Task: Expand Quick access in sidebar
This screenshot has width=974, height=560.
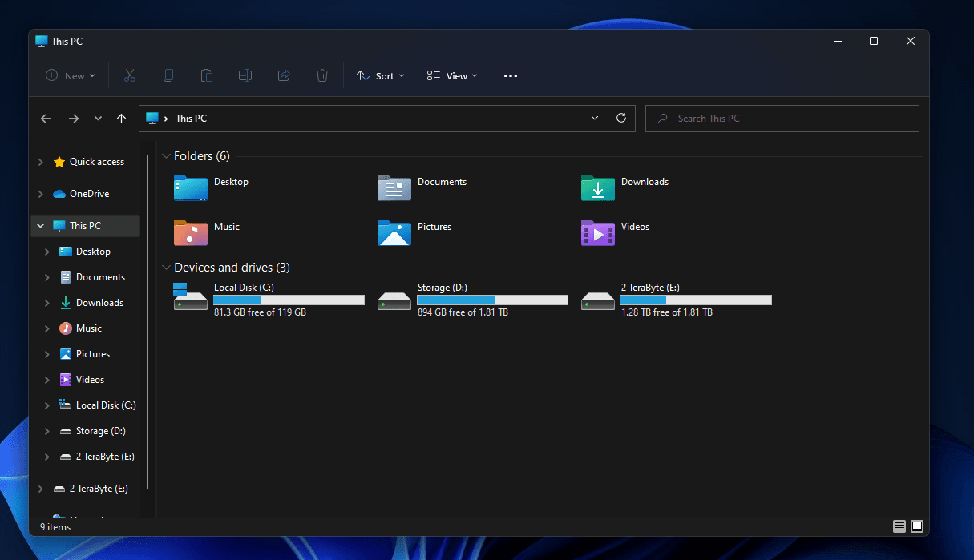Action: pyautogui.click(x=41, y=162)
